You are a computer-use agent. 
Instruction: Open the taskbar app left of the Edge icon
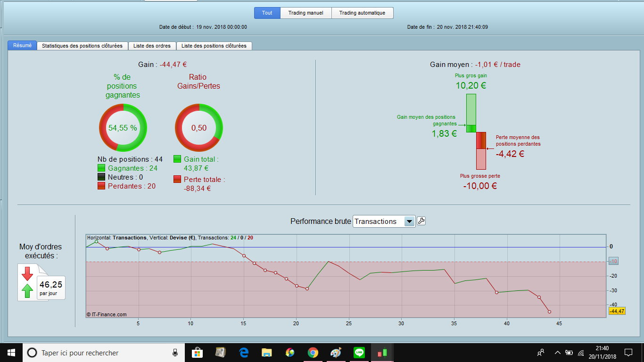tap(221, 353)
